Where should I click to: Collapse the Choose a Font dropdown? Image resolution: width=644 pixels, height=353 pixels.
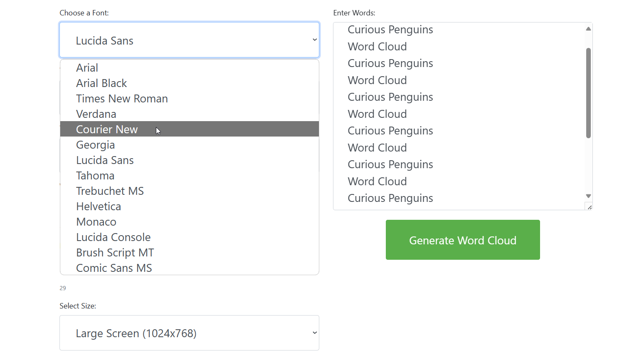(189, 40)
